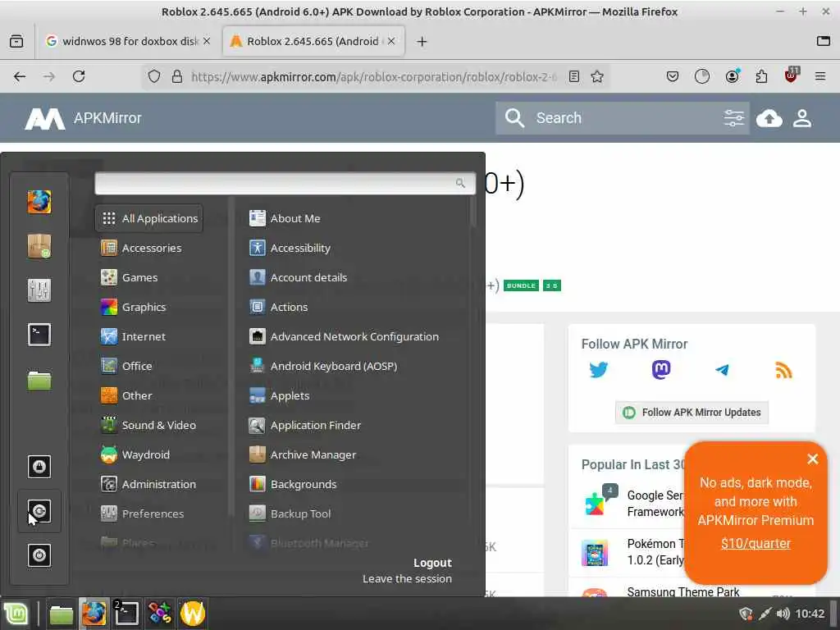The height and width of the screenshot is (630, 840).
Task: Open Backgrounds settings
Action: click(356, 484)
